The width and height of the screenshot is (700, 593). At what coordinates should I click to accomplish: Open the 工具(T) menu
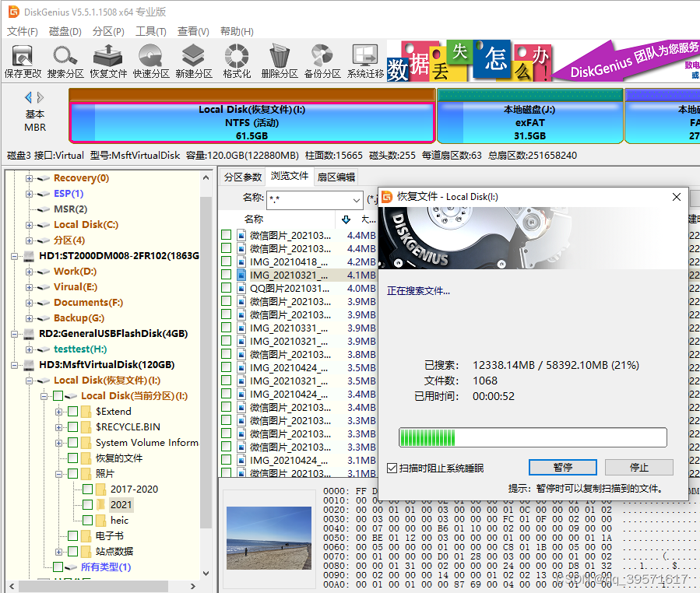(151, 32)
